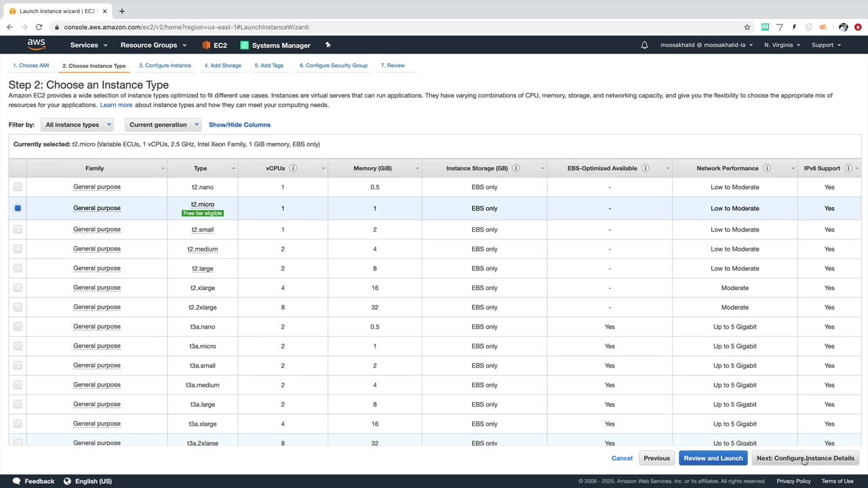Cancel the launch wizard

click(x=622, y=458)
